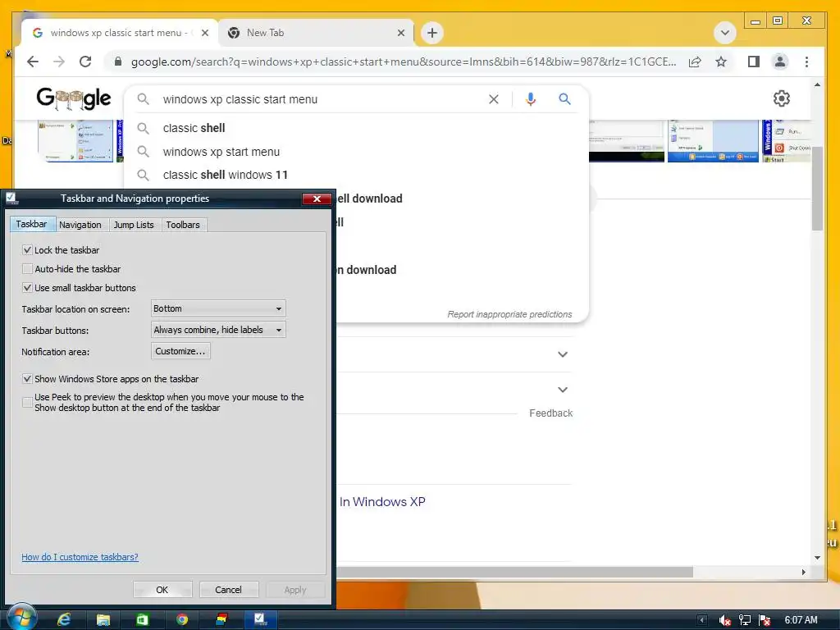Click the leftmost image result thumbnail
840x630 pixels.
75,140
